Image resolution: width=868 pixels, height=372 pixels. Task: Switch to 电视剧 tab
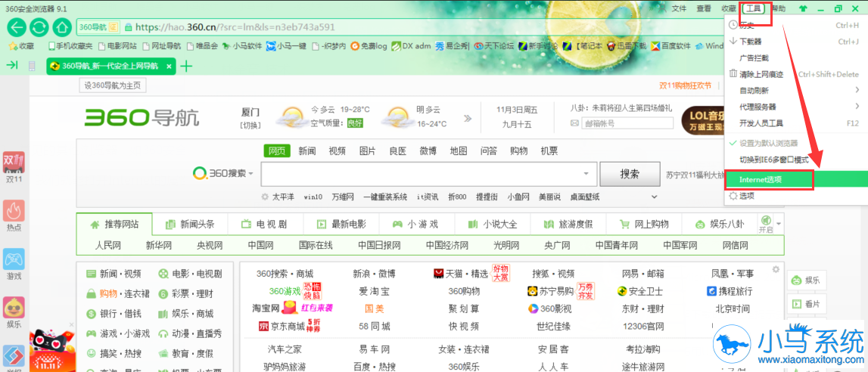[x=264, y=224]
